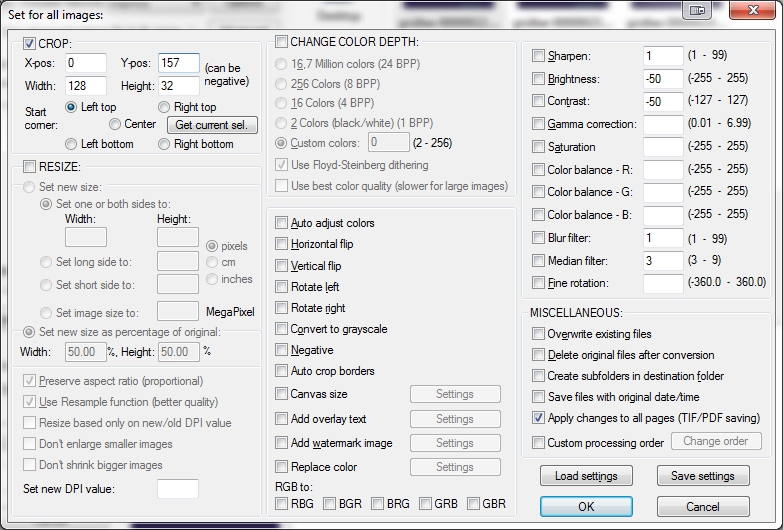
Task: Click Save settings button
Action: pyautogui.click(x=702, y=476)
